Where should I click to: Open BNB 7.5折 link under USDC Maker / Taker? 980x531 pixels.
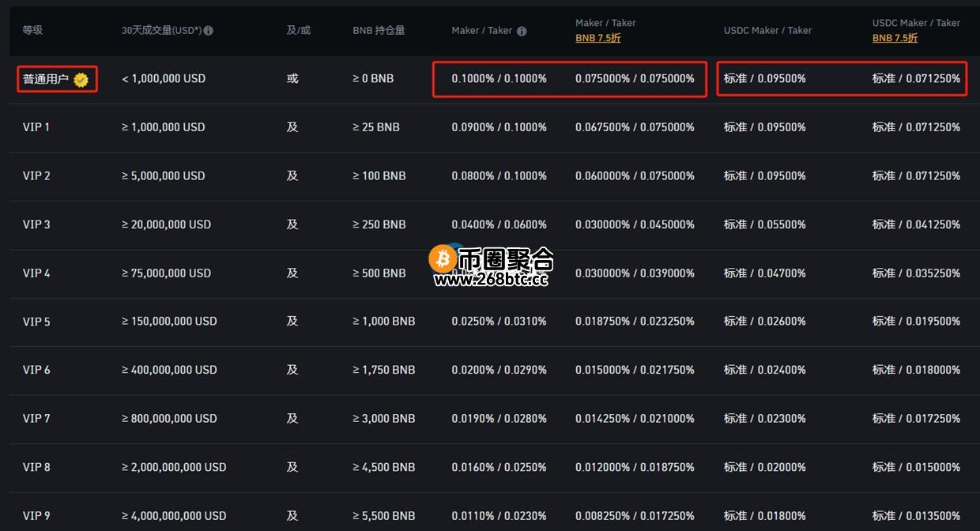(x=895, y=38)
